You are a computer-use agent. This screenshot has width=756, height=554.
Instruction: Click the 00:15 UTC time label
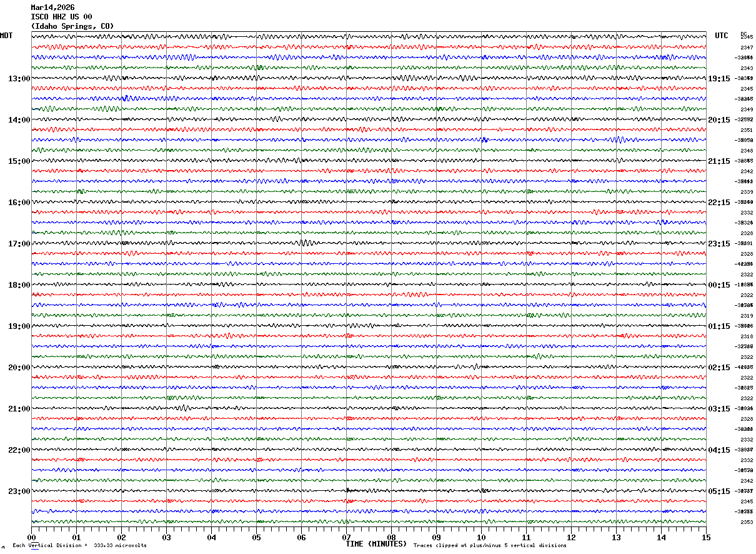point(719,285)
